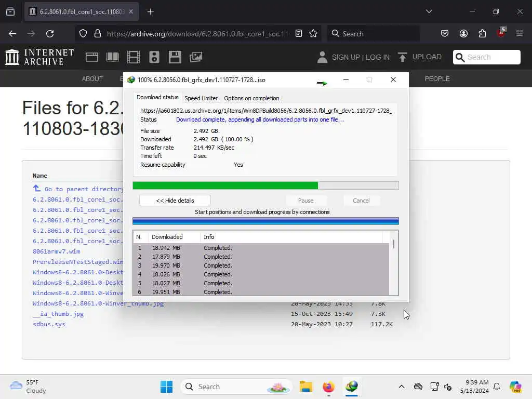Focus the Firefox search box
Screen dimensions: 532x399
373,34
